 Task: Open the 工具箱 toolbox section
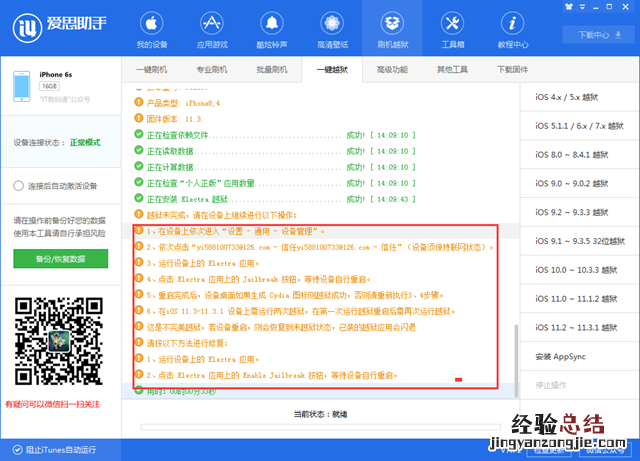(452, 30)
